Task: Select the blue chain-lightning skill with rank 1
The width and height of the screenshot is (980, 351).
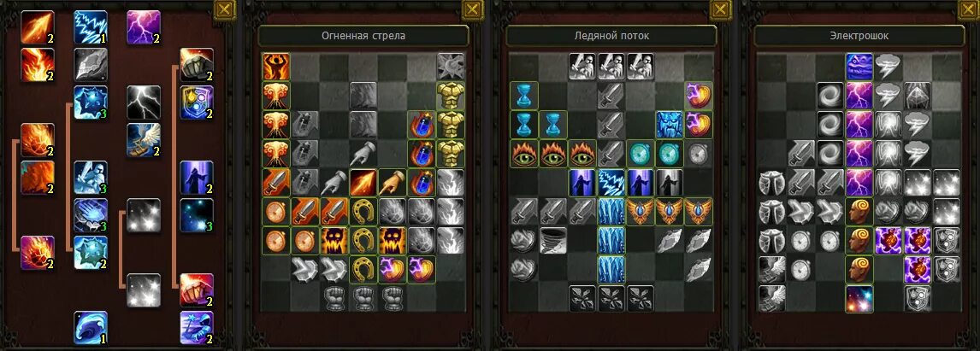Action: coord(91,27)
